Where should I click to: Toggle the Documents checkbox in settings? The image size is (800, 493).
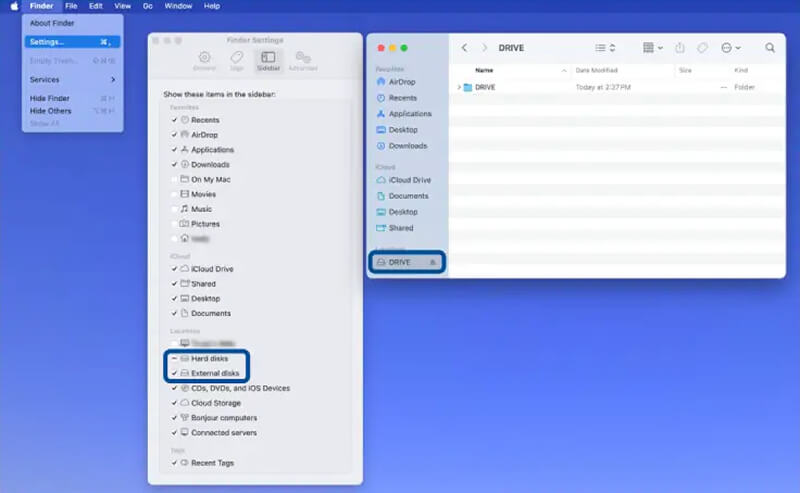point(174,313)
